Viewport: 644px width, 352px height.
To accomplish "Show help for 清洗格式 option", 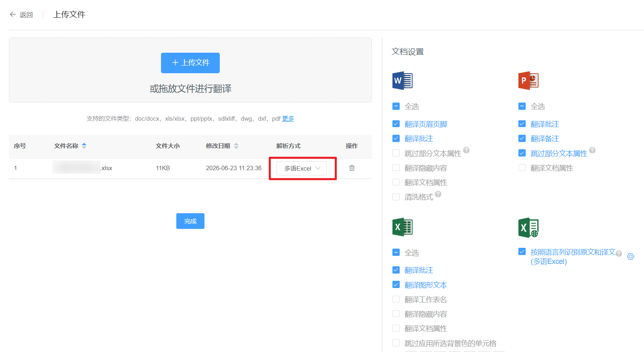I will tap(438, 194).
